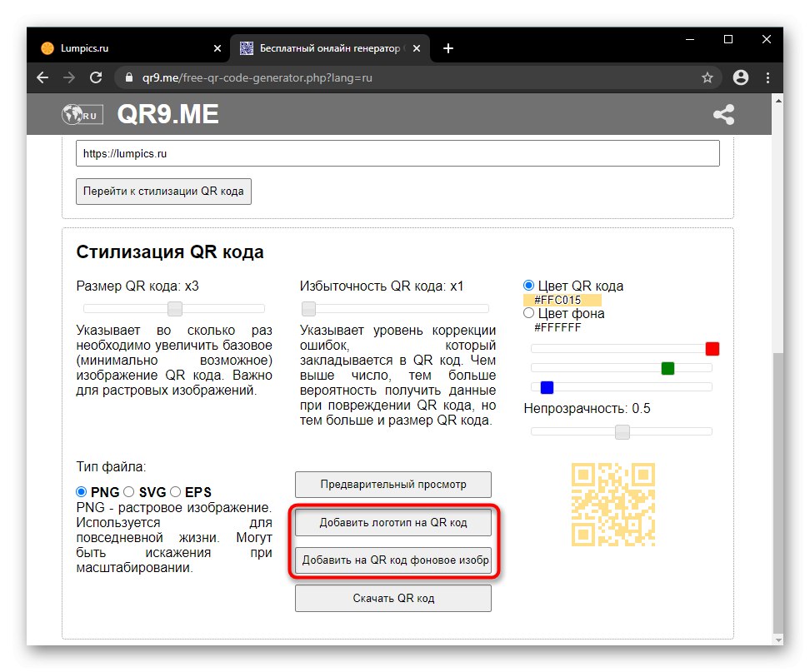Click the yellow QR code preview image

pyautogui.click(x=613, y=505)
